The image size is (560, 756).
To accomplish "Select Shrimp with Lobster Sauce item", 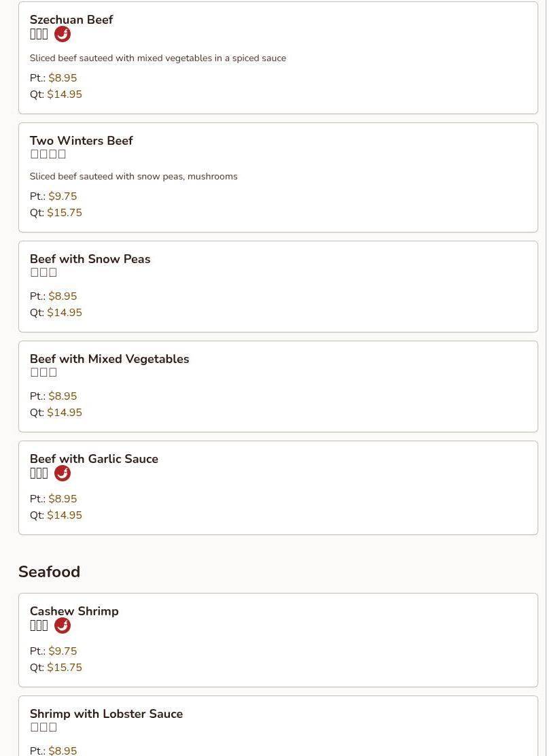I will click(x=278, y=726).
